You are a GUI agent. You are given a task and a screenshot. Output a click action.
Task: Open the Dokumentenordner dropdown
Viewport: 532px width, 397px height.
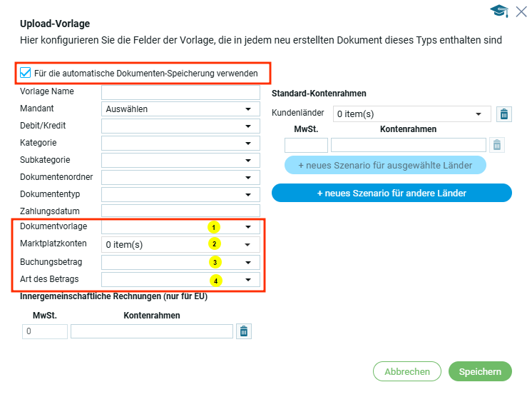[x=180, y=177]
